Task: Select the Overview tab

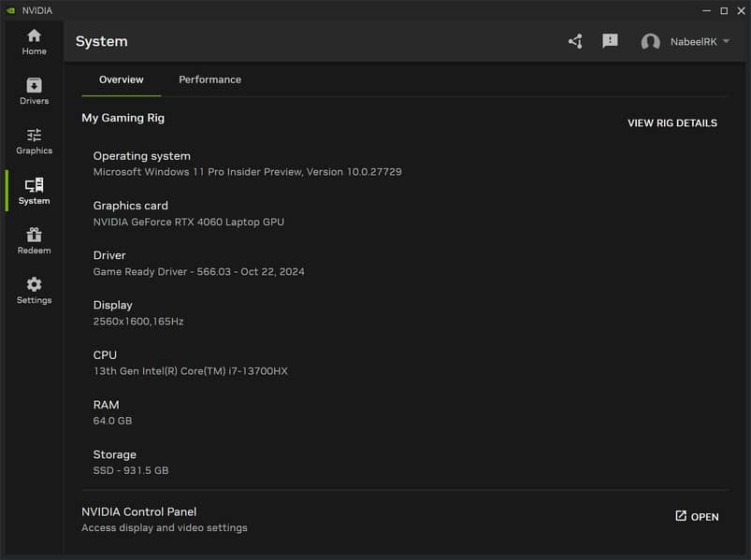Action: (122, 79)
